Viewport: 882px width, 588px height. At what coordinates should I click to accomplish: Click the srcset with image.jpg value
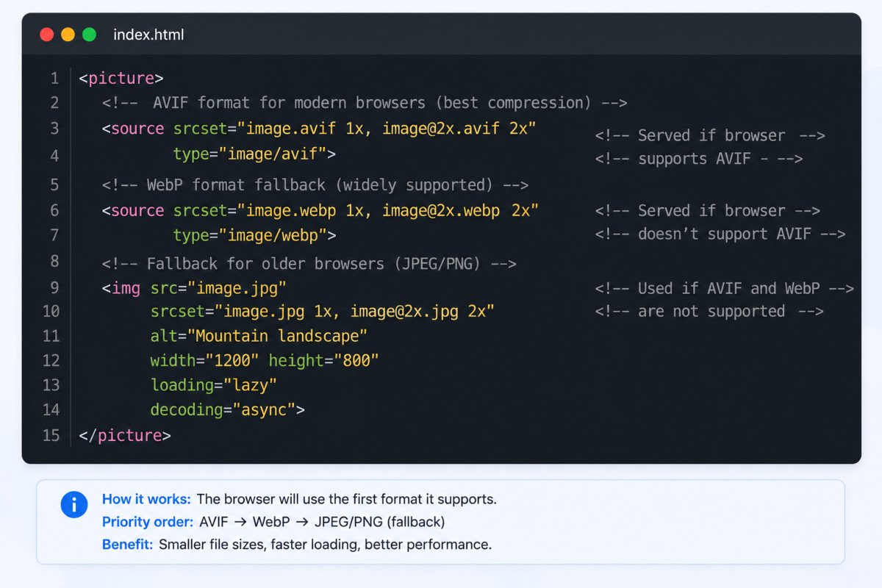coord(323,311)
